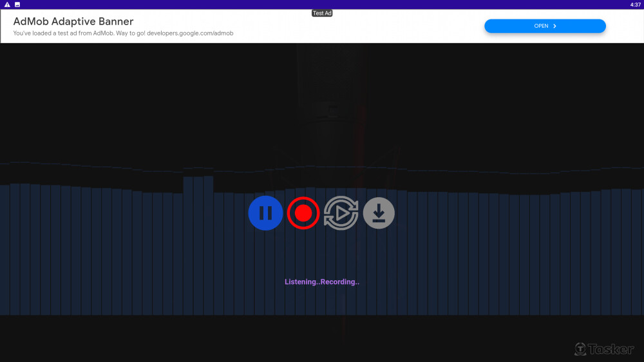Tap the loop playback icon with circular arrows
This screenshot has height=362, width=644.
click(x=341, y=213)
